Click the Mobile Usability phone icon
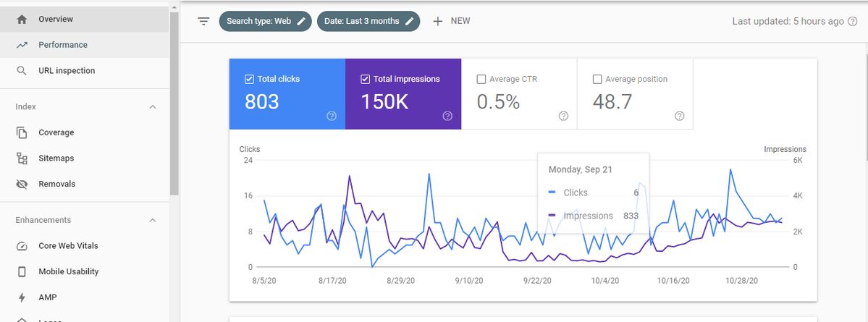 pos(22,271)
